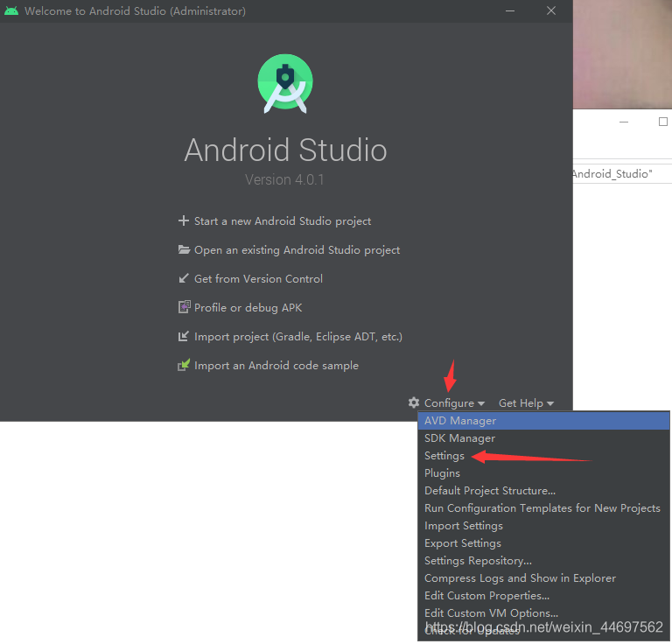The image size is (672, 644).
Task: Click the Import project icon
Action: click(184, 336)
